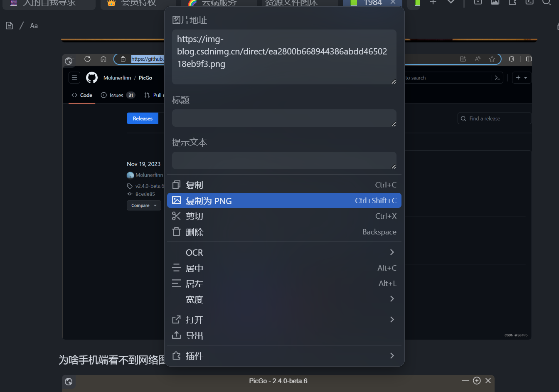The width and height of the screenshot is (559, 392).
Task: Click the extensions puzzle icon in the embedded browser
Action: [512, 59]
